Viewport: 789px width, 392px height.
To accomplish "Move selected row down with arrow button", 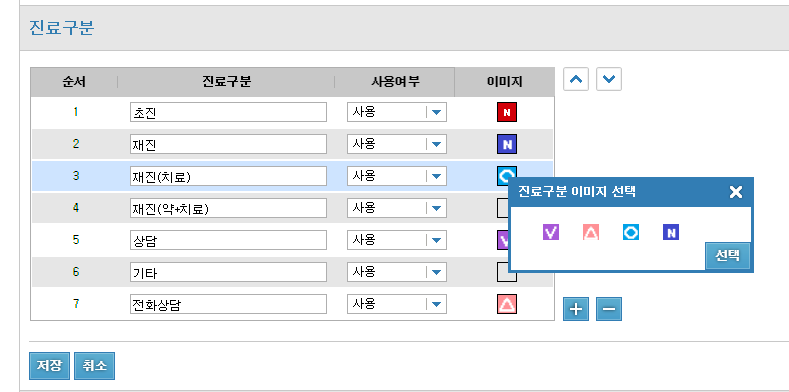I will pos(609,80).
